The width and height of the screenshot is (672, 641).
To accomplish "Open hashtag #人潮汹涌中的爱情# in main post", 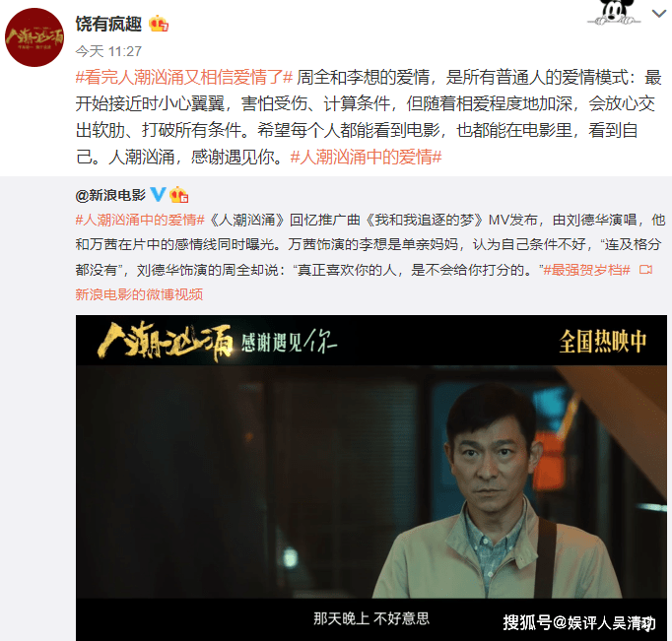I will pos(366,158).
